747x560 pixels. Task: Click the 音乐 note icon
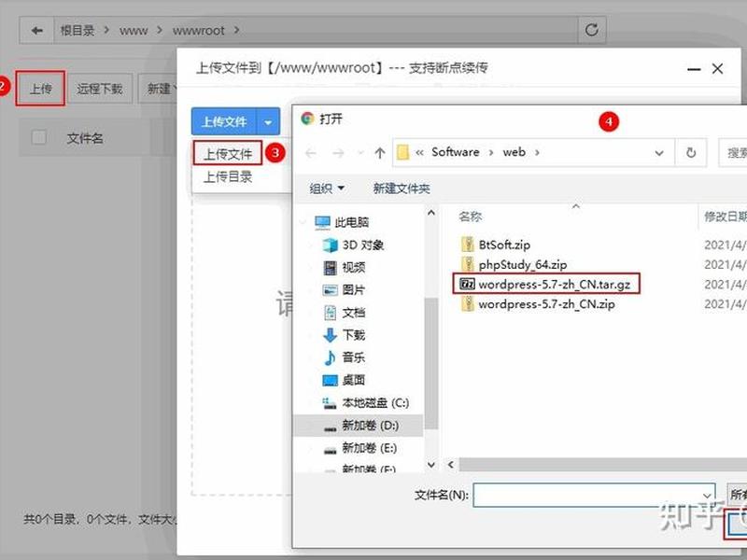(x=330, y=357)
